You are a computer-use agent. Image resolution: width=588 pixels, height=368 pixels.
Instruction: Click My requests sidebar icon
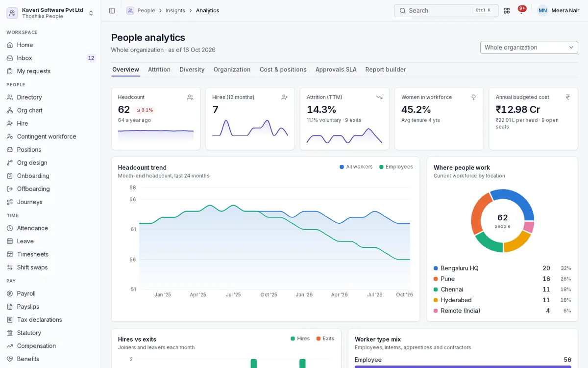click(x=10, y=71)
